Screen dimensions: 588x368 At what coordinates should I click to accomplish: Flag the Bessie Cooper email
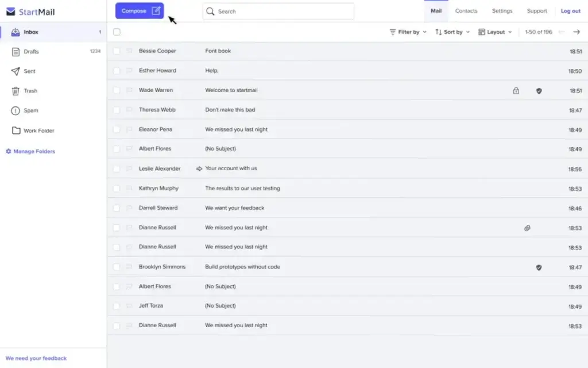coord(129,51)
